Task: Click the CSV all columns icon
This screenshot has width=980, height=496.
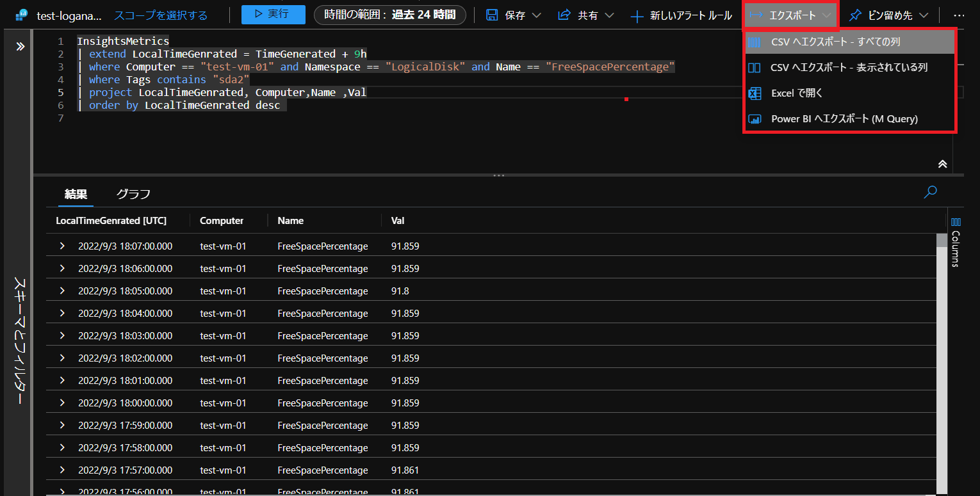Action: click(x=755, y=42)
